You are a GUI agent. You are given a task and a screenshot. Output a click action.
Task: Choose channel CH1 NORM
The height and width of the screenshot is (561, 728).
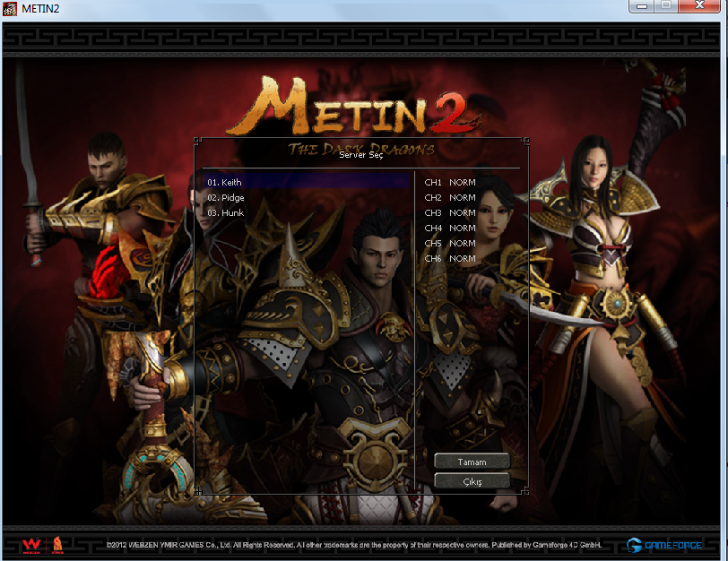coord(450,182)
